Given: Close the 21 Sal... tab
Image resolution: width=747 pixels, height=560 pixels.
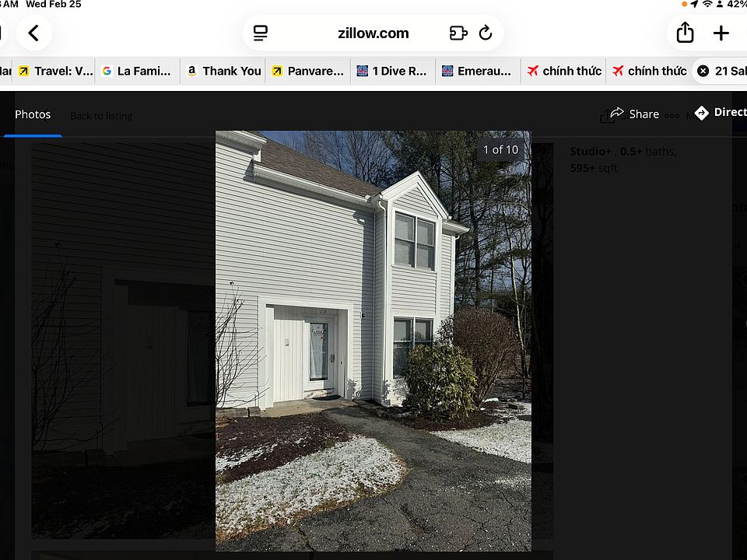Looking at the screenshot, I should pos(703,71).
